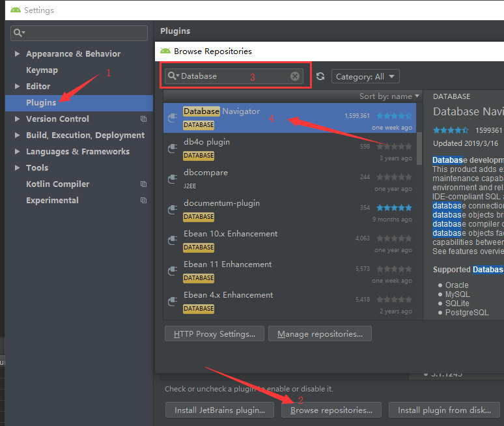Click Manage repositories button
Viewport: 504px width, 426px height.
(320, 334)
